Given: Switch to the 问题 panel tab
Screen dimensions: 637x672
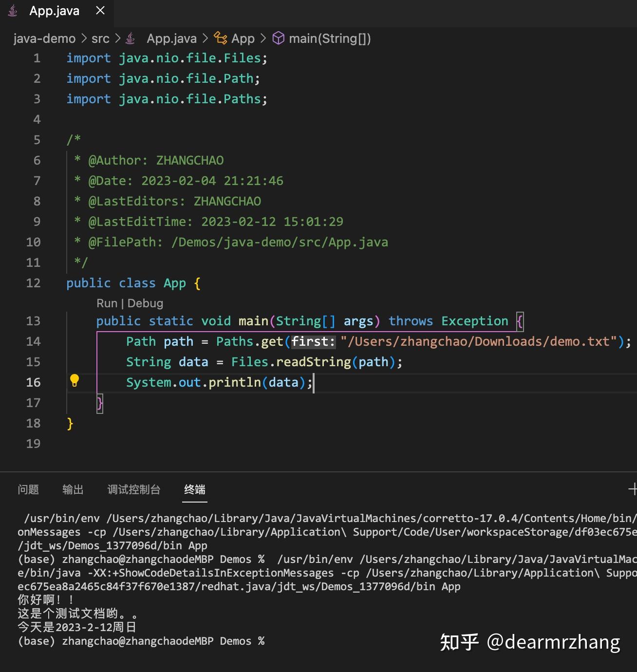Looking at the screenshot, I should click(28, 490).
